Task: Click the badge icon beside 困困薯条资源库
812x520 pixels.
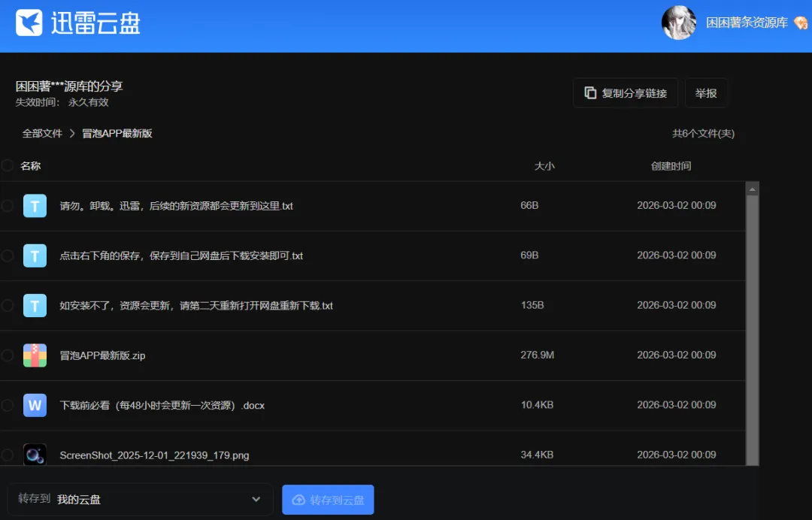Action: pos(801,23)
